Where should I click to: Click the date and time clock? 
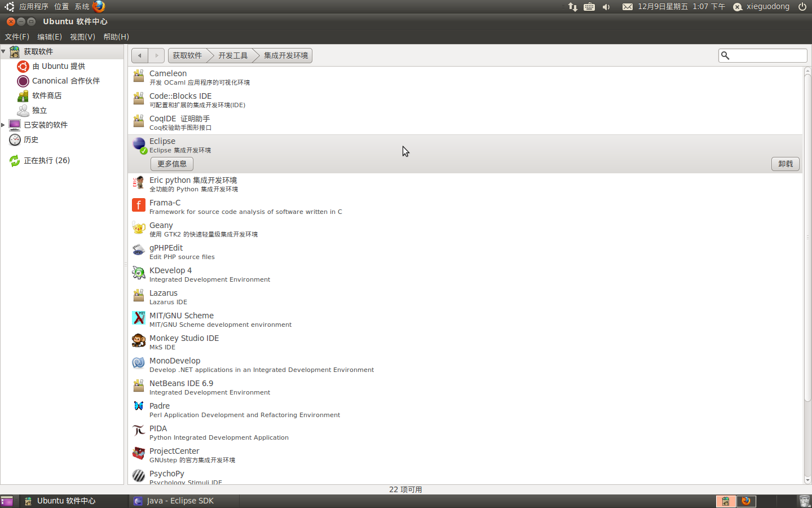681,7
